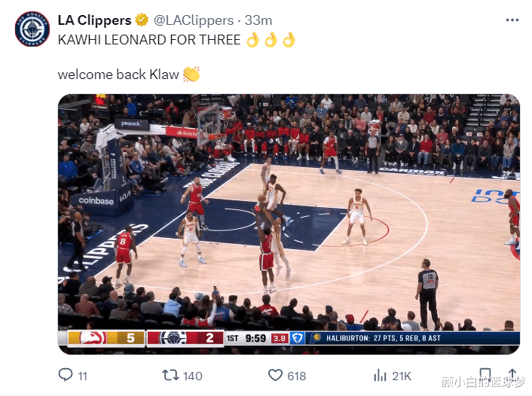This screenshot has width=532, height=396.
Task: Click the tweet text KAWHI LEONARD FOR THREE
Action: tap(149, 40)
